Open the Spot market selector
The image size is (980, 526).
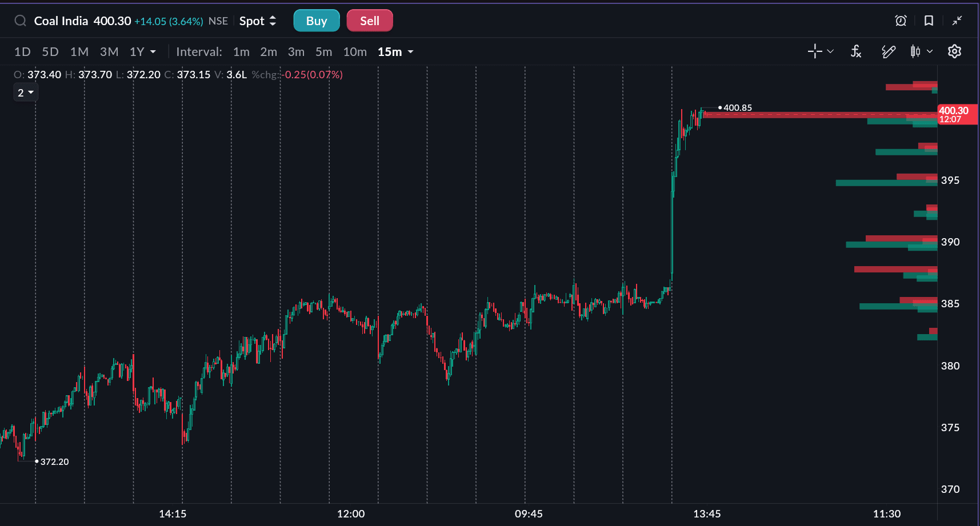[x=258, y=21]
